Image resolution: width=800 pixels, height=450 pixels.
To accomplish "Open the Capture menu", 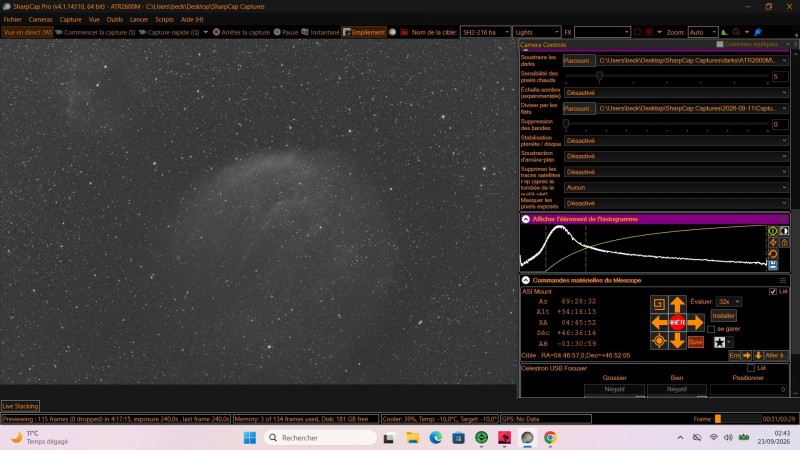I will coord(70,19).
